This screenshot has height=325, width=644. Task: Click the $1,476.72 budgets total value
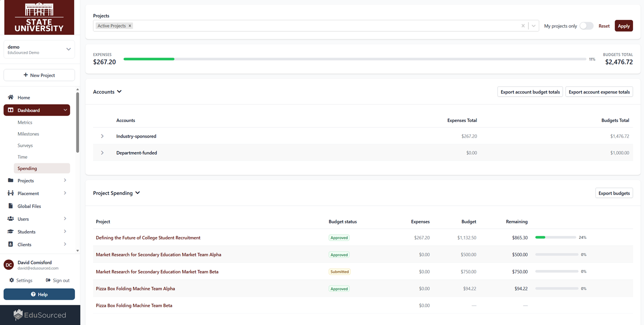click(620, 136)
